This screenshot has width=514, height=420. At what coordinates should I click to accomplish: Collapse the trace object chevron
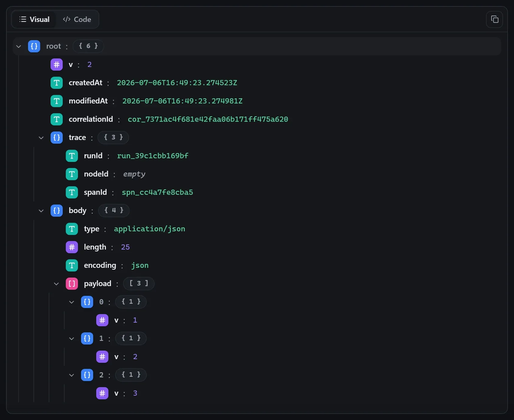[41, 138]
